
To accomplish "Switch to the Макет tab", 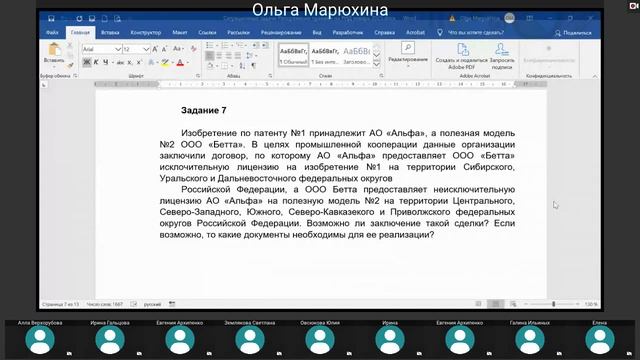I will 180,32.
